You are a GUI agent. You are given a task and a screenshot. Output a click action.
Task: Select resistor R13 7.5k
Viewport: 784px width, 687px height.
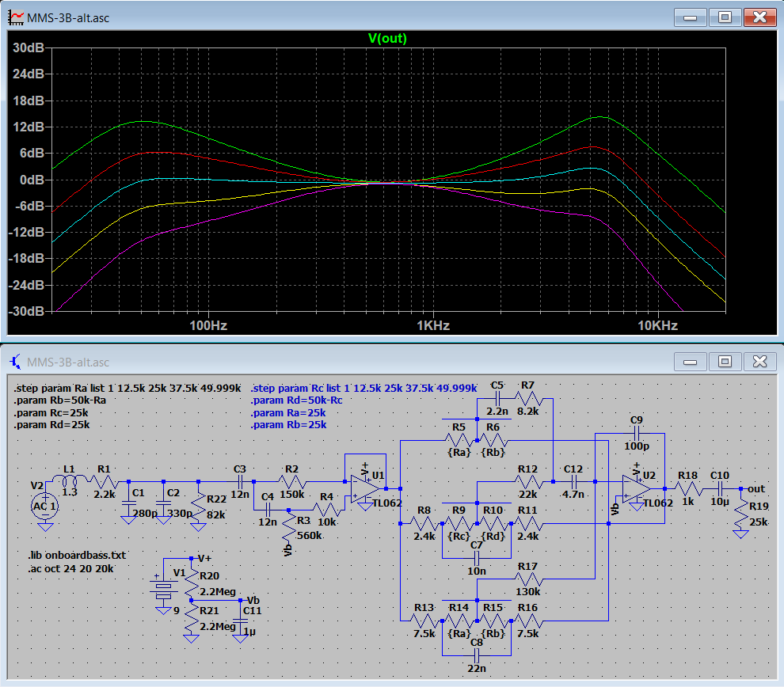pos(424,621)
